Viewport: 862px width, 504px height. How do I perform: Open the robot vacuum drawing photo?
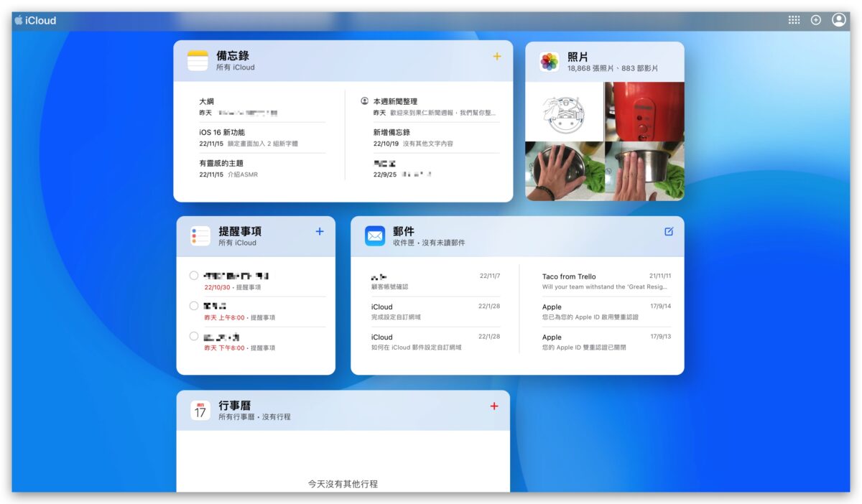[x=564, y=111]
